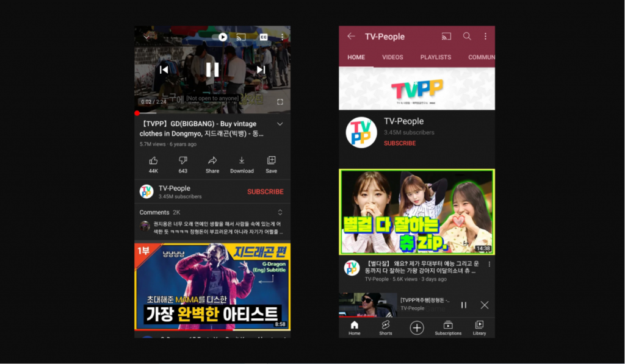
Task: Skip to next video in player
Action: click(x=261, y=70)
